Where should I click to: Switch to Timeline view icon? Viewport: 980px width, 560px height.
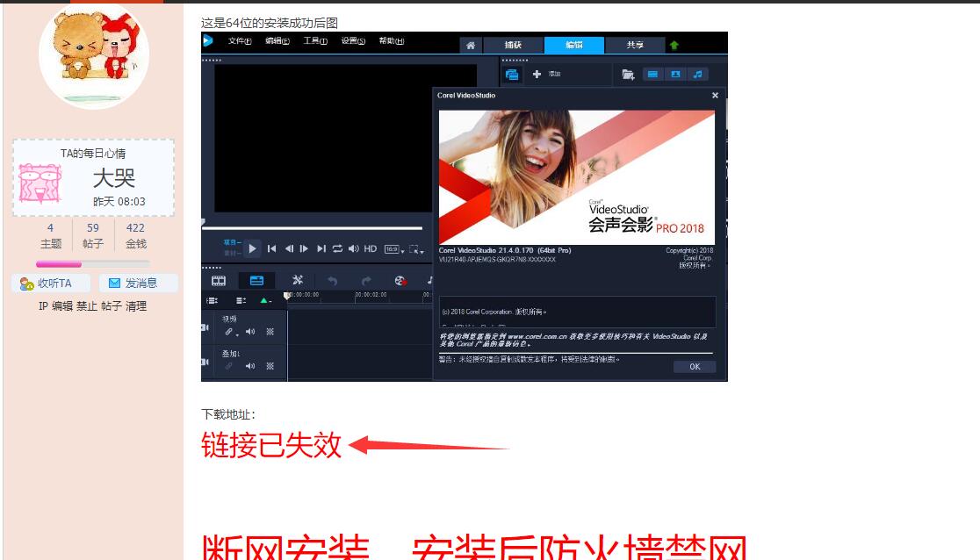tap(257, 281)
